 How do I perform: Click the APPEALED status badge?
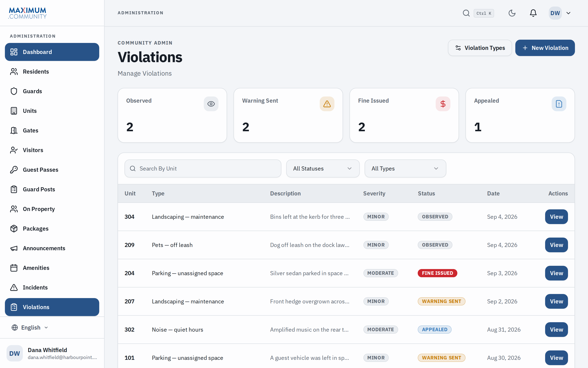tap(434, 330)
